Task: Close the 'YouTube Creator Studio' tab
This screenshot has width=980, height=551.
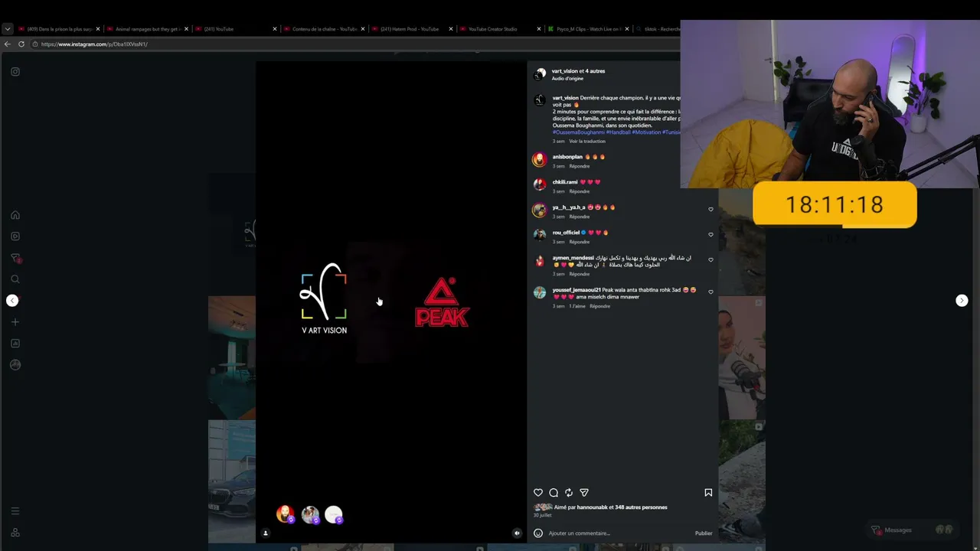Action: [x=539, y=29]
